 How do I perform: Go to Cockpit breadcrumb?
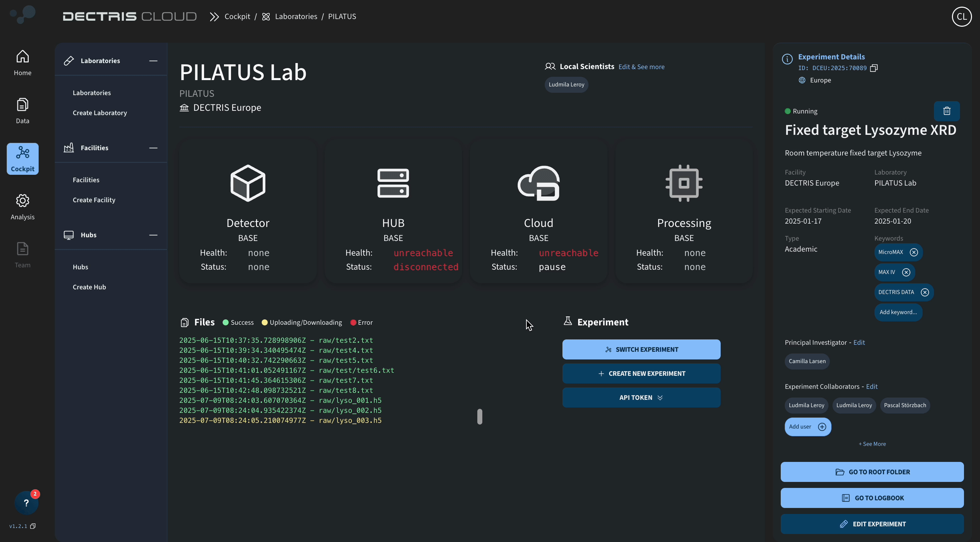click(237, 16)
